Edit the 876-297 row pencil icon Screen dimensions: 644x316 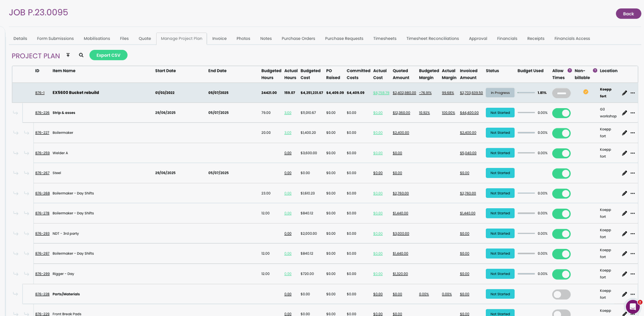(624, 254)
